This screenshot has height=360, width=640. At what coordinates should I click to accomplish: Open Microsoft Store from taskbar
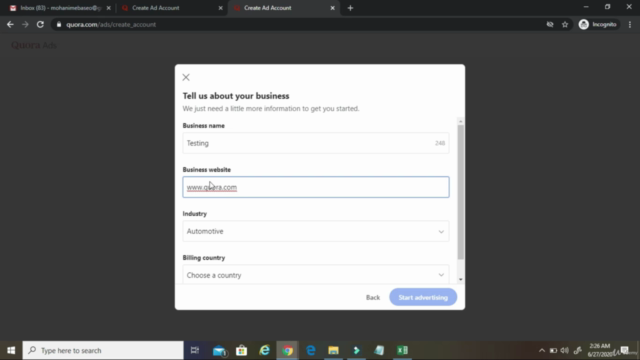[x=242, y=350]
